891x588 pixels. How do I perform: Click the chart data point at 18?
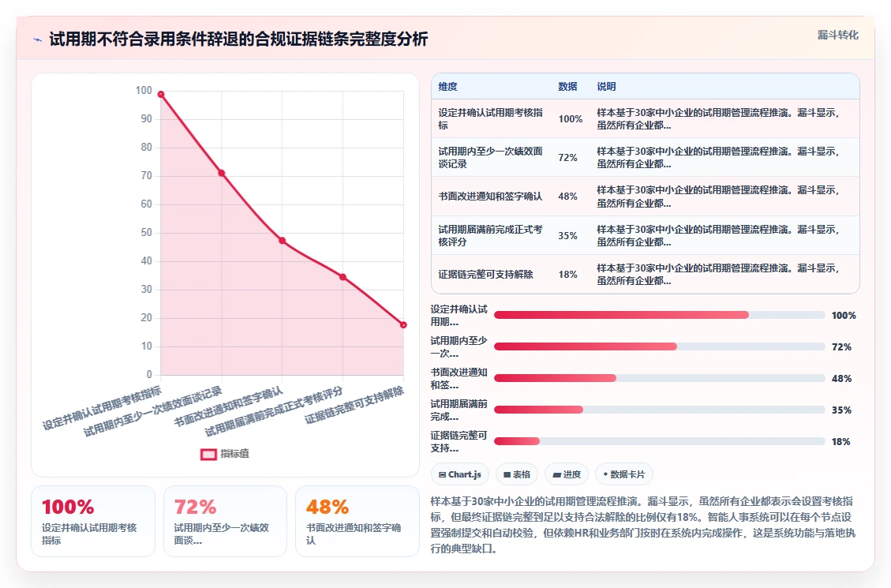[x=403, y=325]
